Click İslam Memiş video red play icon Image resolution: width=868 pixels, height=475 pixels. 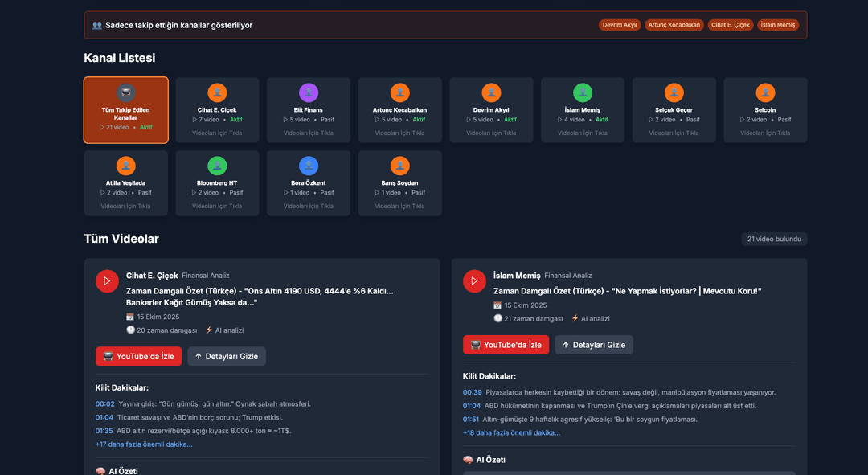[474, 281]
